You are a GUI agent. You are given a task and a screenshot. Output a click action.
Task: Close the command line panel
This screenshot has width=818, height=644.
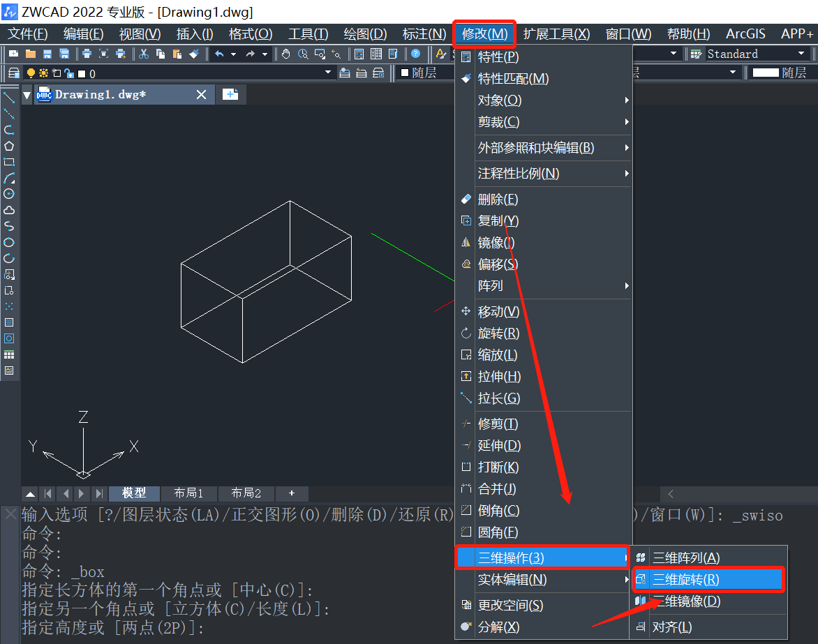[x=10, y=514]
